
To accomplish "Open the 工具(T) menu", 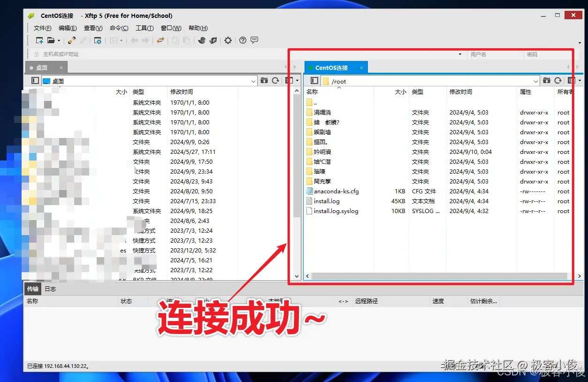I will pos(145,28).
